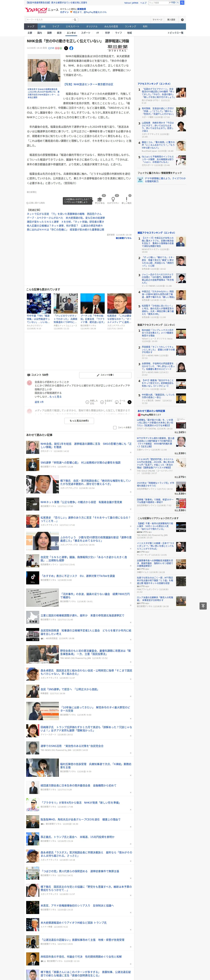Viewport: 210px width, 980px height.
Task: Share the article on X
Action: (x=66, y=48)
